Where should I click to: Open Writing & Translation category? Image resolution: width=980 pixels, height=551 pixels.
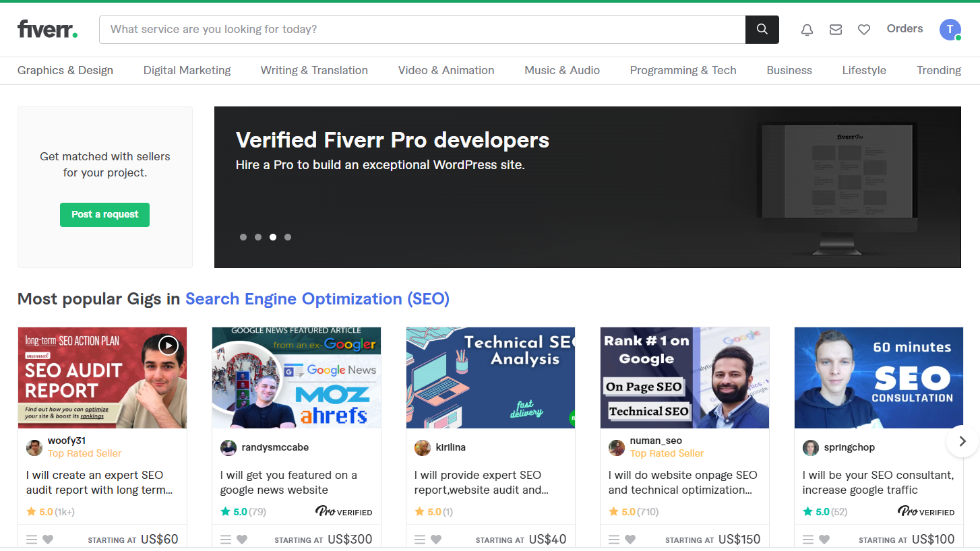pos(314,70)
